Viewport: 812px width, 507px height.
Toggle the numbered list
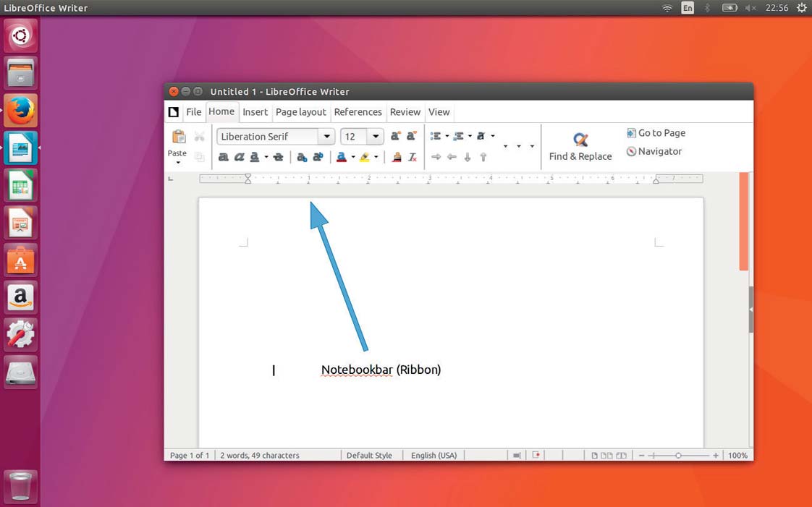point(458,136)
